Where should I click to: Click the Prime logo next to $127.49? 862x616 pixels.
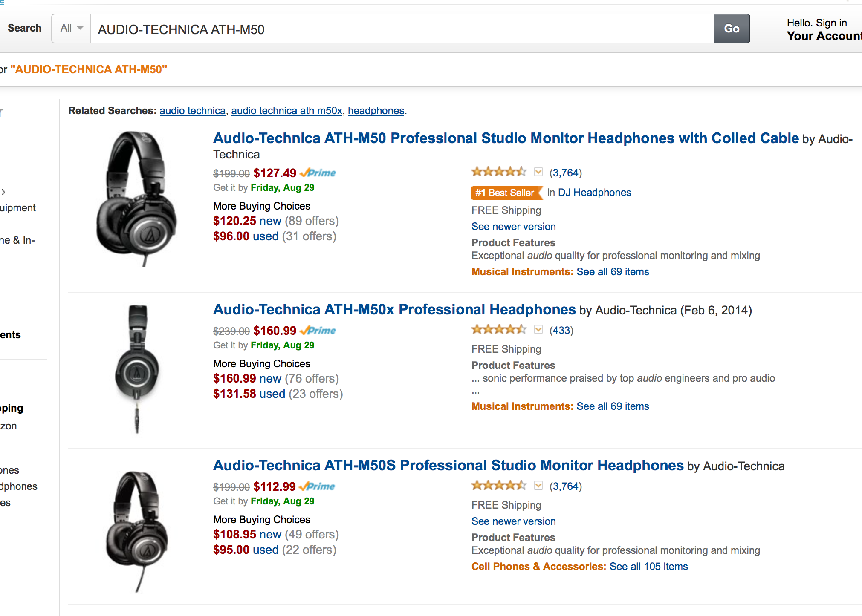coord(318,173)
